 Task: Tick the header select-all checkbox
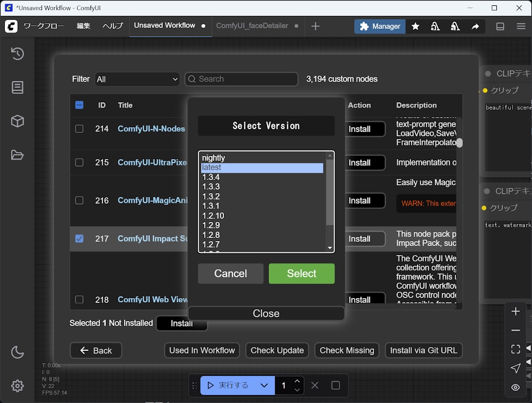(79, 105)
